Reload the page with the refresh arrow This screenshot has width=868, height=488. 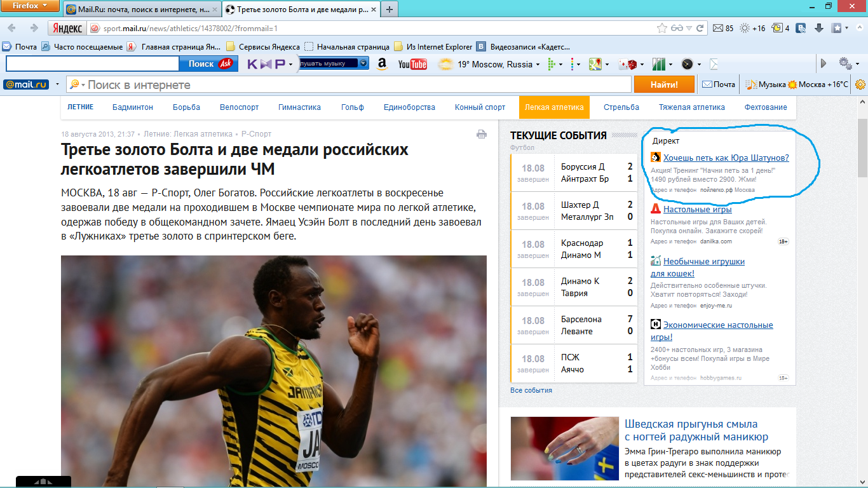click(700, 28)
